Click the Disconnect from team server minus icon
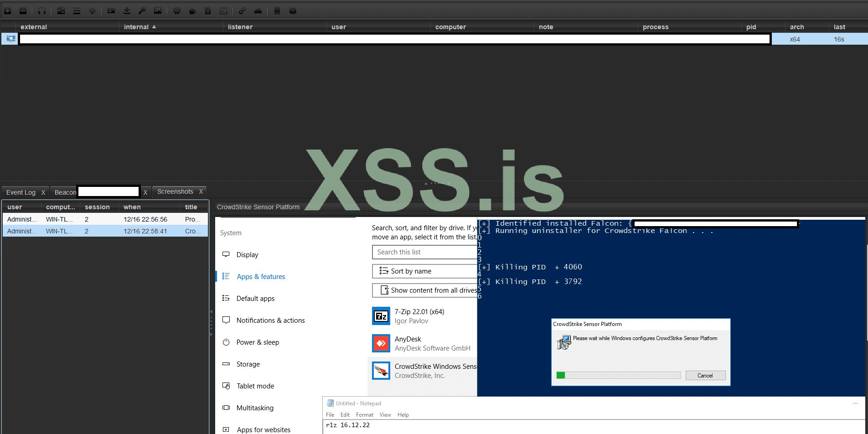The width and height of the screenshot is (868, 434). (23, 11)
